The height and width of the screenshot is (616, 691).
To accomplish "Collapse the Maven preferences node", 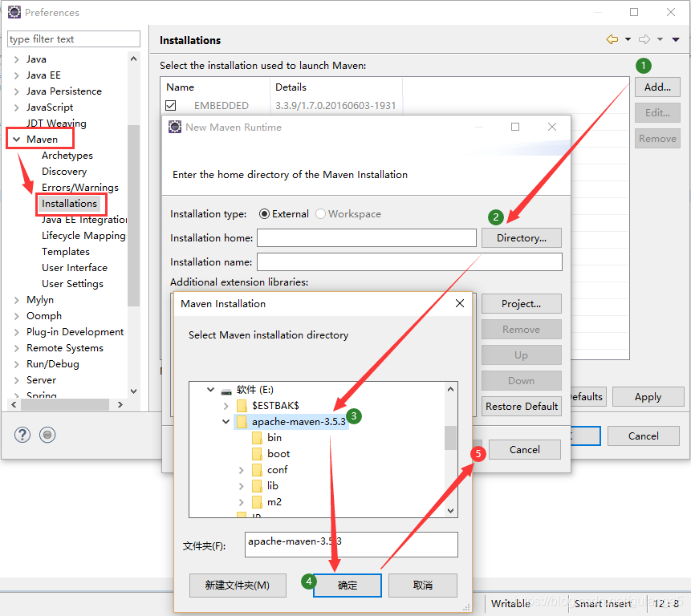I will point(17,140).
